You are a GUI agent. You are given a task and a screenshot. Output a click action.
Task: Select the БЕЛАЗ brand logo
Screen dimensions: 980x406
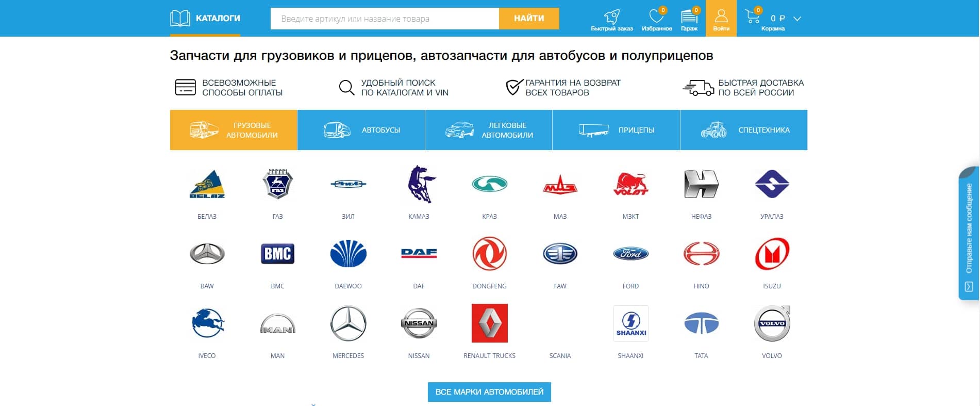207,184
